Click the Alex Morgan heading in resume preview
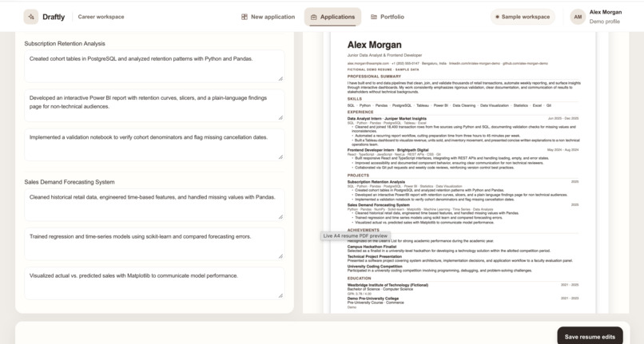This screenshot has width=644, height=344. point(375,45)
